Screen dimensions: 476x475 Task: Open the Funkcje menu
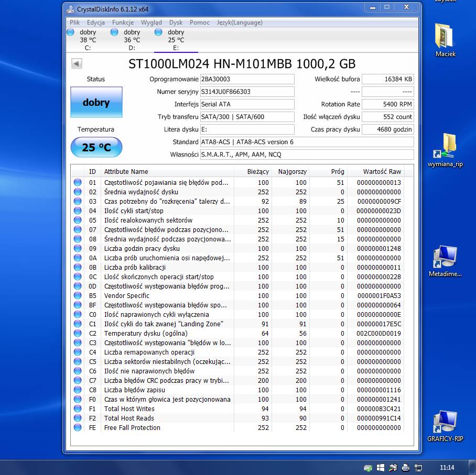point(123,23)
